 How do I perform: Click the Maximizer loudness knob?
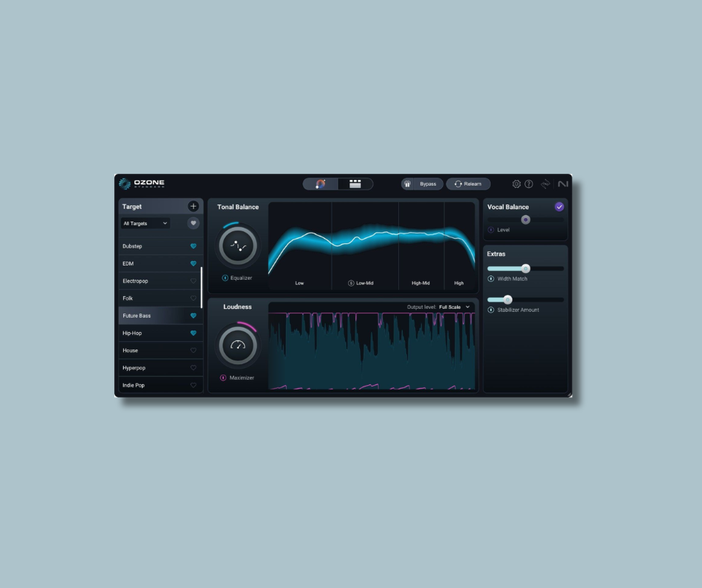tap(237, 345)
